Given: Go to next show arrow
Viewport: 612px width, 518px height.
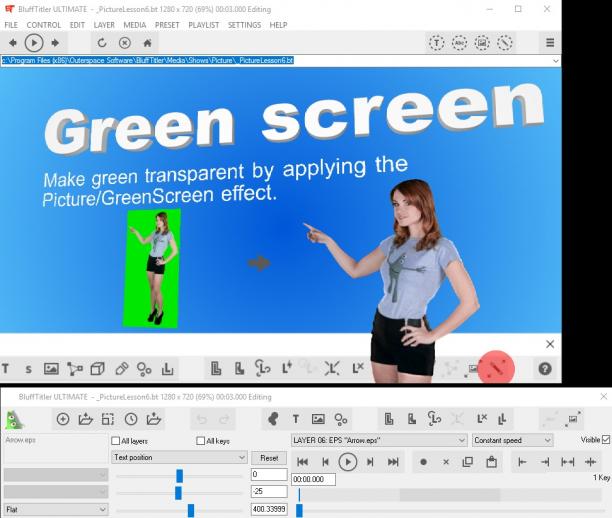Looking at the screenshot, I should (x=55, y=43).
